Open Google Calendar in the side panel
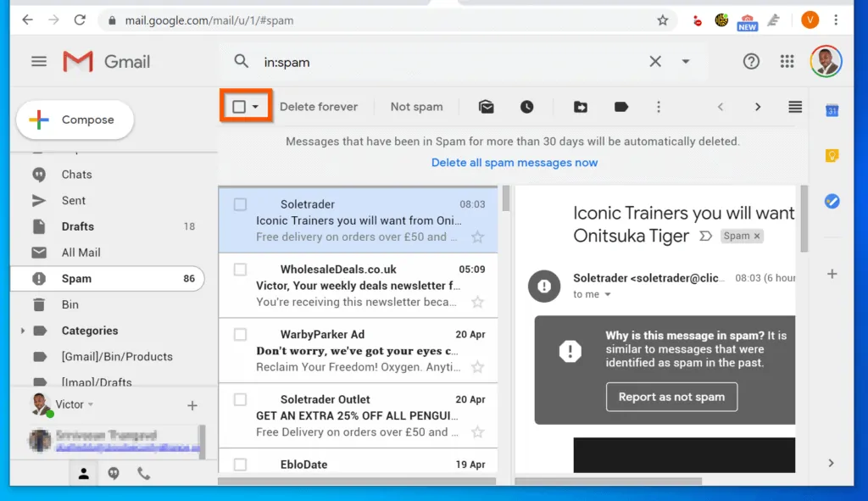 pos(832,111)
